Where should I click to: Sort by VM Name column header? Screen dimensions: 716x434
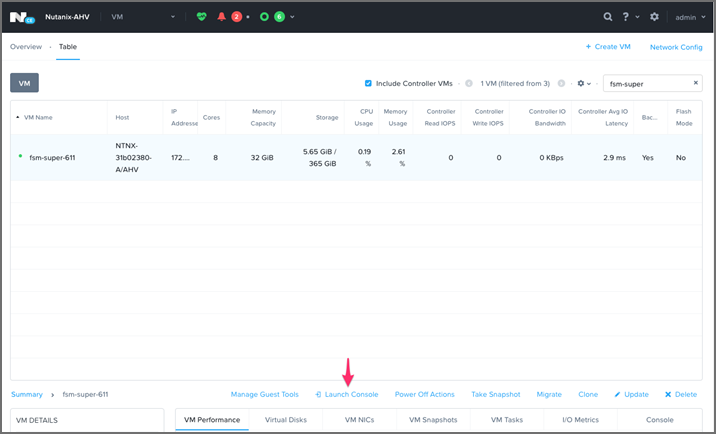(x=38, y=117)
